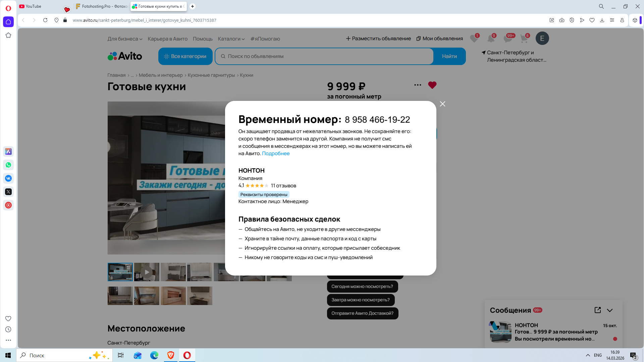Open WhatsApp in Opera sidebar
The height and width of the screenshot is (362, 644).
(8, 165)
